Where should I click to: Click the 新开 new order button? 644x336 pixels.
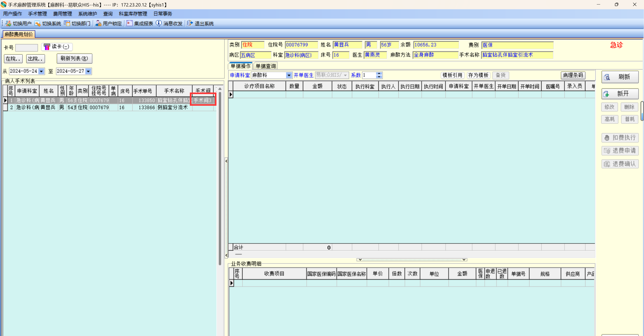tap(620, 94)
